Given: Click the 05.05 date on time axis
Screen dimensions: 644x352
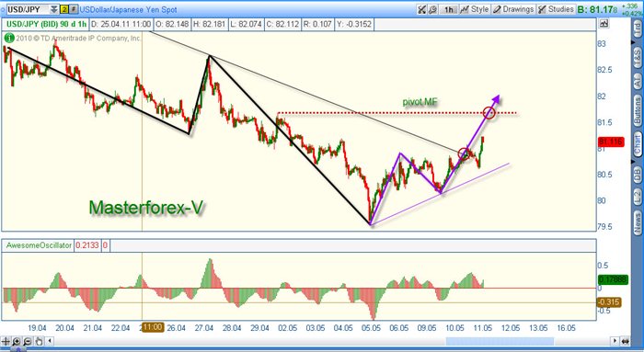Looking at the screenshot, I should coord(372,328).
